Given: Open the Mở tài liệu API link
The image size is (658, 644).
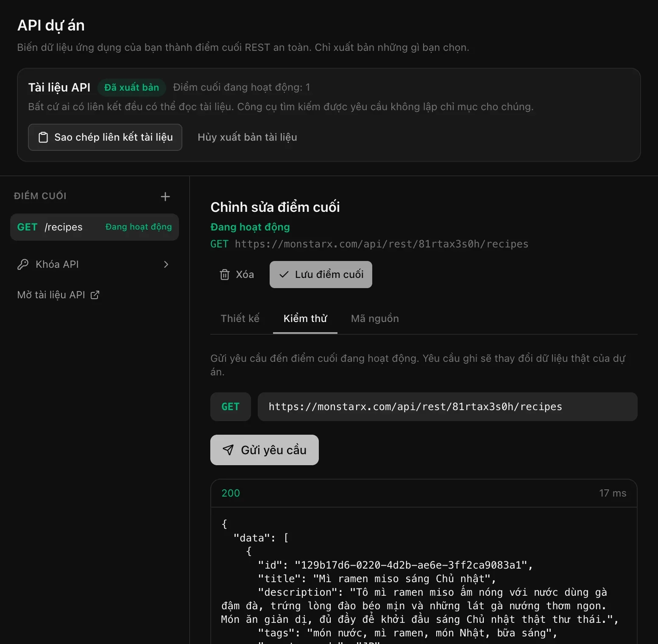Looking at the screenshot, I should click(x=58, y=295).
